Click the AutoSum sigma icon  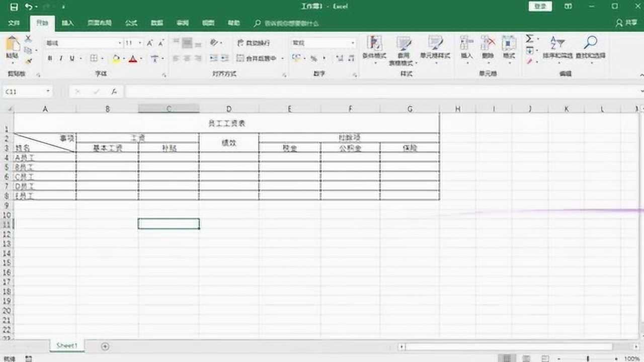[x=530, y=39]
